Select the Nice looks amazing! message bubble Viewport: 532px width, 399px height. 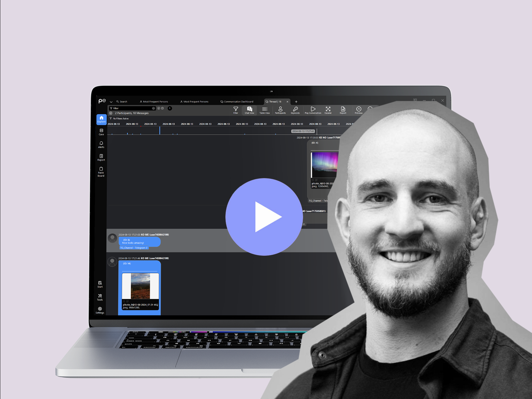coord(139,242)
